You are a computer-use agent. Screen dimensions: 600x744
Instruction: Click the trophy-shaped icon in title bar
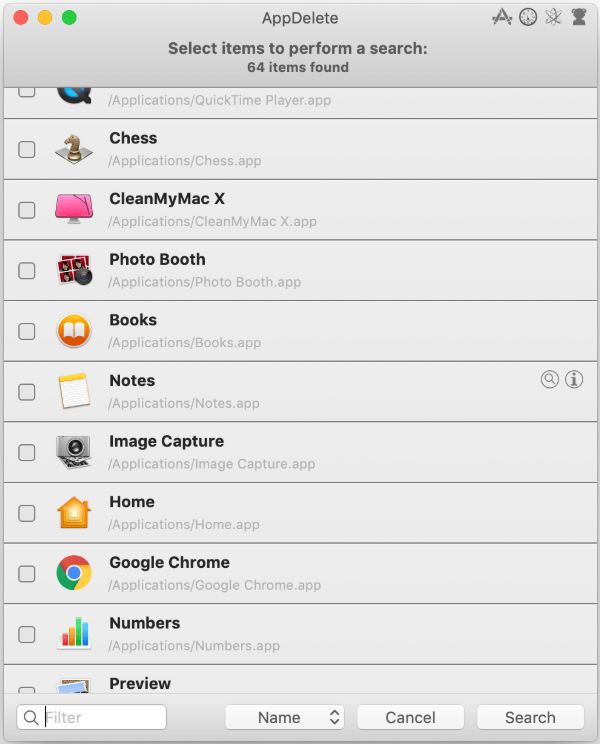578,17
